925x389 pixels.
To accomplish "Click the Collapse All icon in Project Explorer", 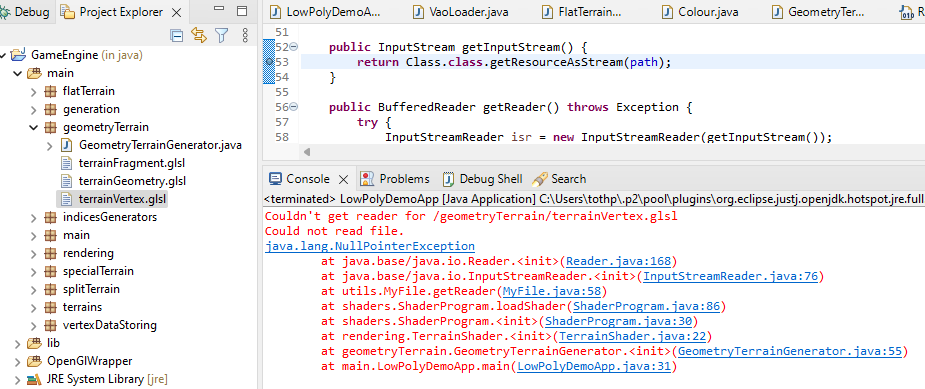I will click(x=176, y=36).
